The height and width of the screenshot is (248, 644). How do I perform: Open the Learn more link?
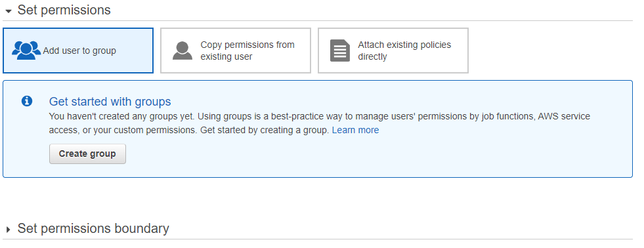pos(355,130)
